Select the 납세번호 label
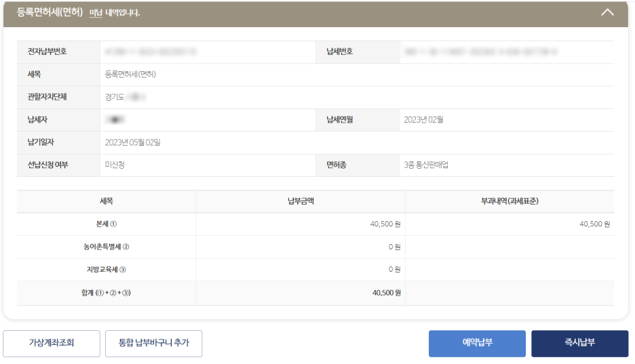Image resolution: width=635 pixels, height=364 pixels. (339, 52)
